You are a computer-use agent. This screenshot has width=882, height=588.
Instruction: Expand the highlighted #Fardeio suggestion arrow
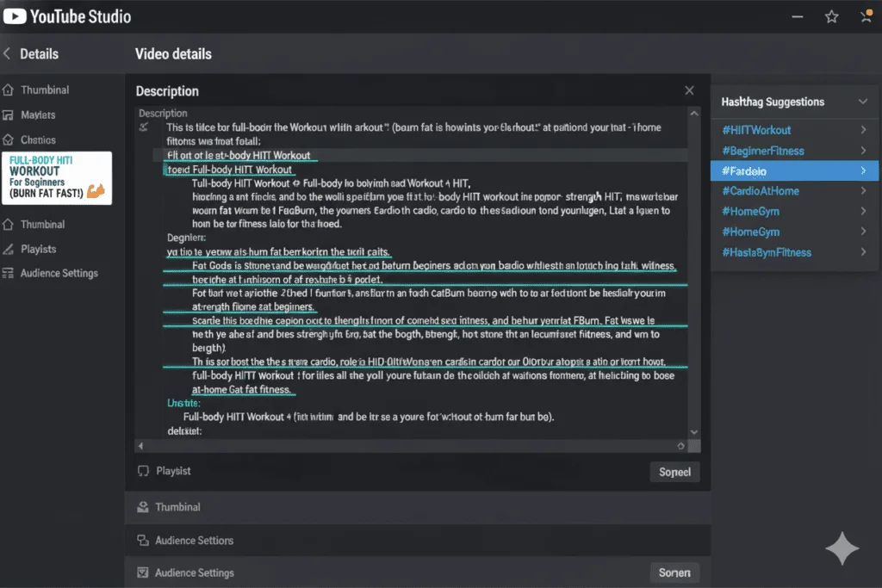[863, 170]
